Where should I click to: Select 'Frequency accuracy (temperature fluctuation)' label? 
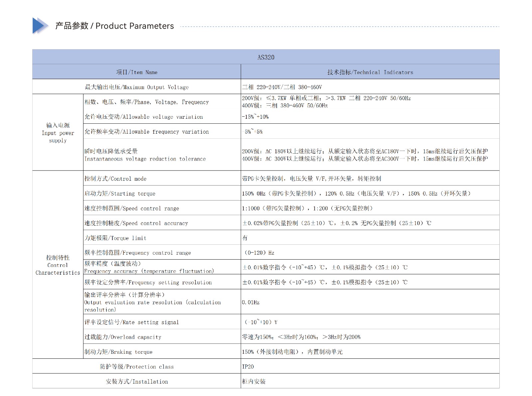click(x=149, y=267)
